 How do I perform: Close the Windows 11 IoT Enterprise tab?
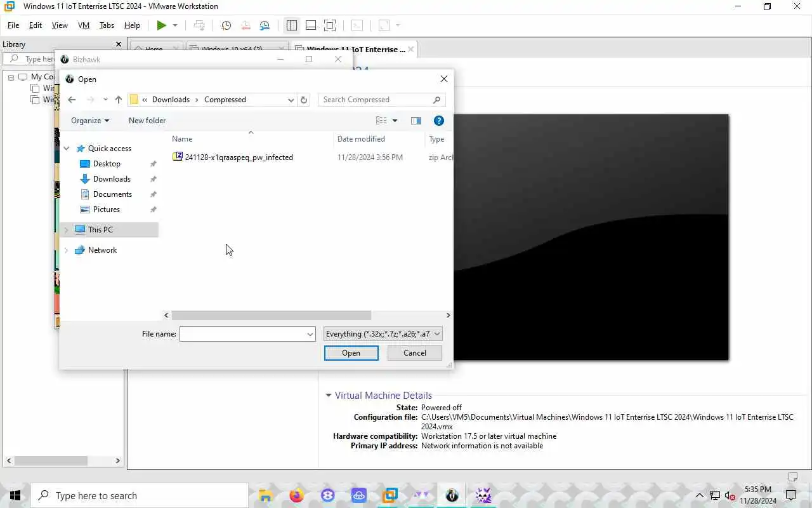(410, 49)
